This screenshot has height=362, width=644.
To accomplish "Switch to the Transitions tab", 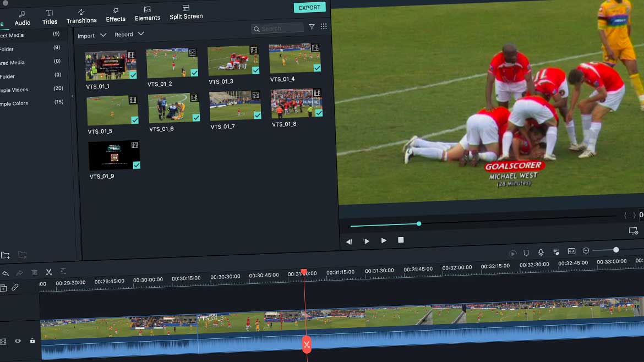I will coord(81,16).
